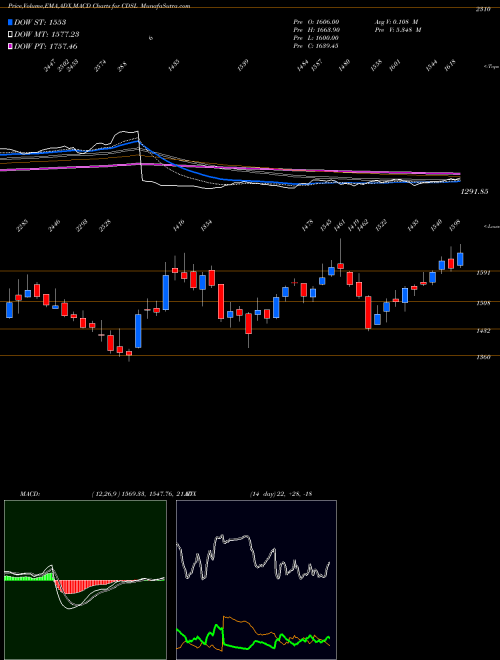Click the 2310 top axis value

pos(483,9)
